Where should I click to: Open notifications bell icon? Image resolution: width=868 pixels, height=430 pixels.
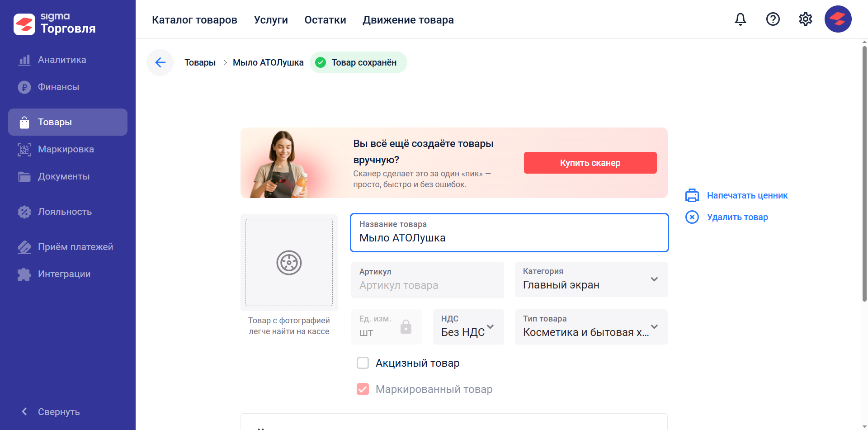[x=741, y=19]
